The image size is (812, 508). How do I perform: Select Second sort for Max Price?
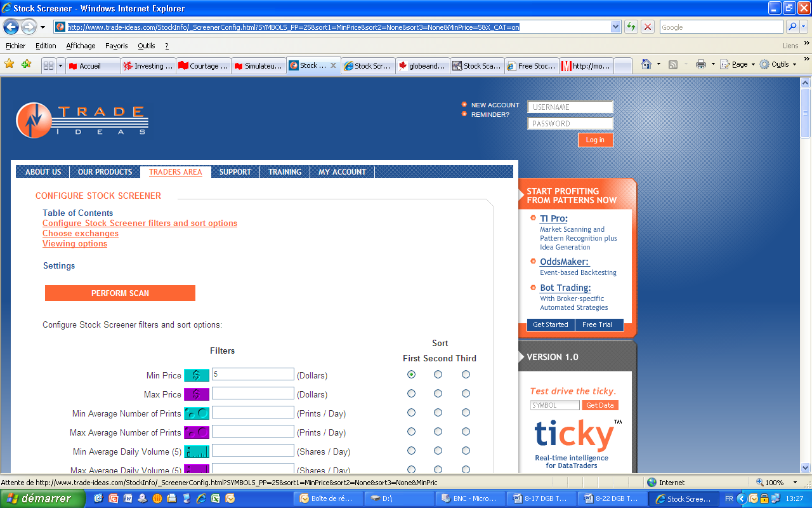coord(438,394)
